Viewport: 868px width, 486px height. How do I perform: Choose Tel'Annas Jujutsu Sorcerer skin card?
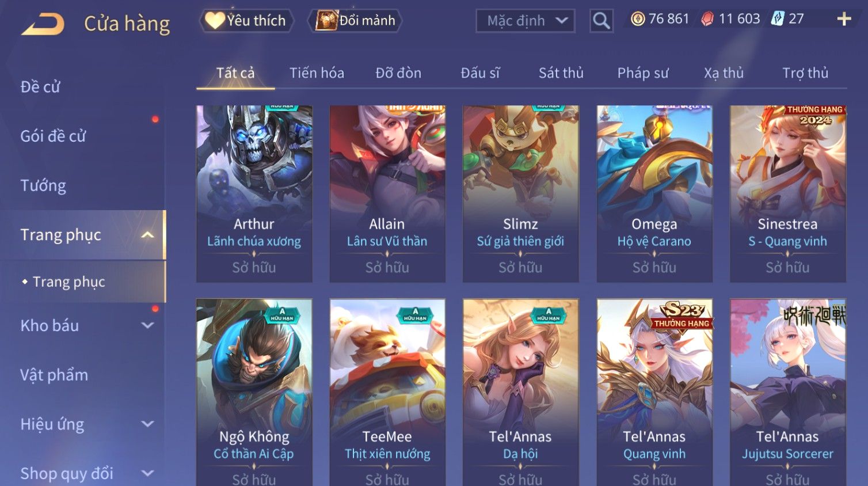(788, 392)
